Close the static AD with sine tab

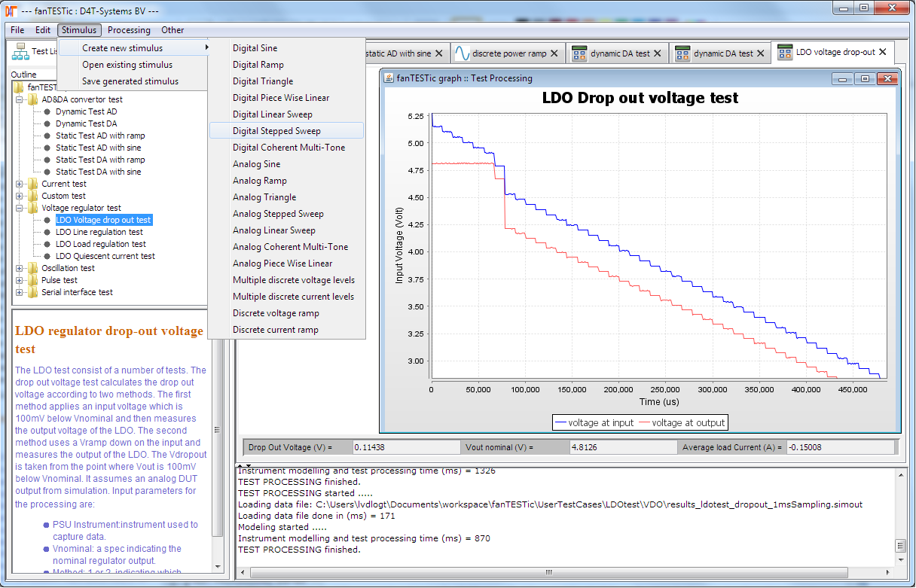click(439, 53)
